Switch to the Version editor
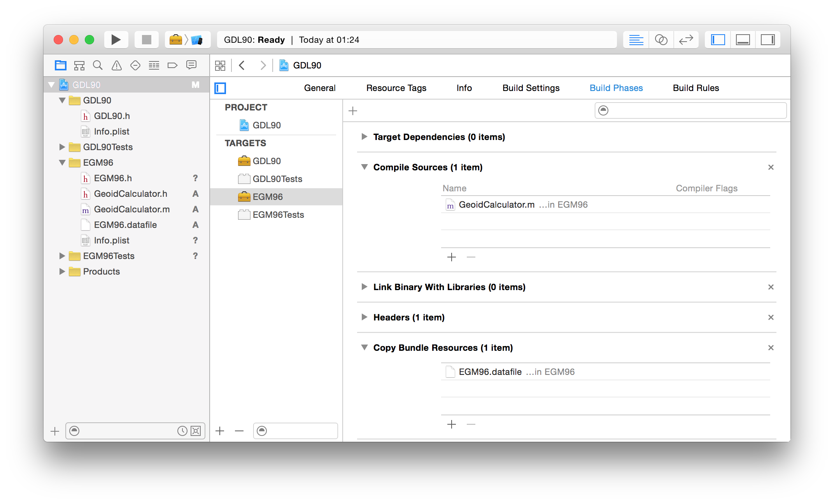Image resolution: width=834 pixels, height=504 pixels. point(686,40)
